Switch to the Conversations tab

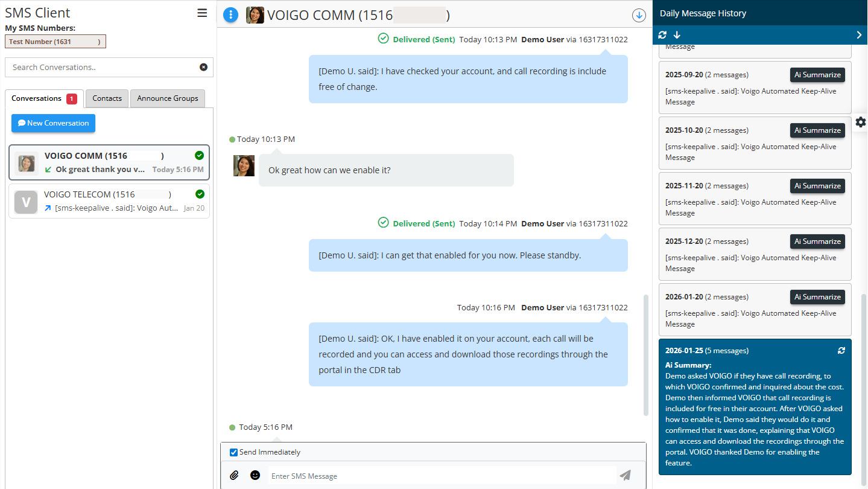45,98
